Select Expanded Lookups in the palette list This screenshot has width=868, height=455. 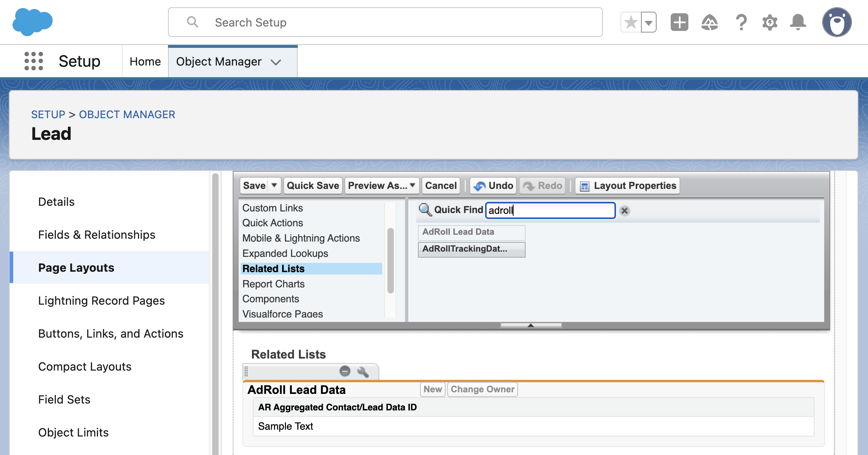click(311, 254)
